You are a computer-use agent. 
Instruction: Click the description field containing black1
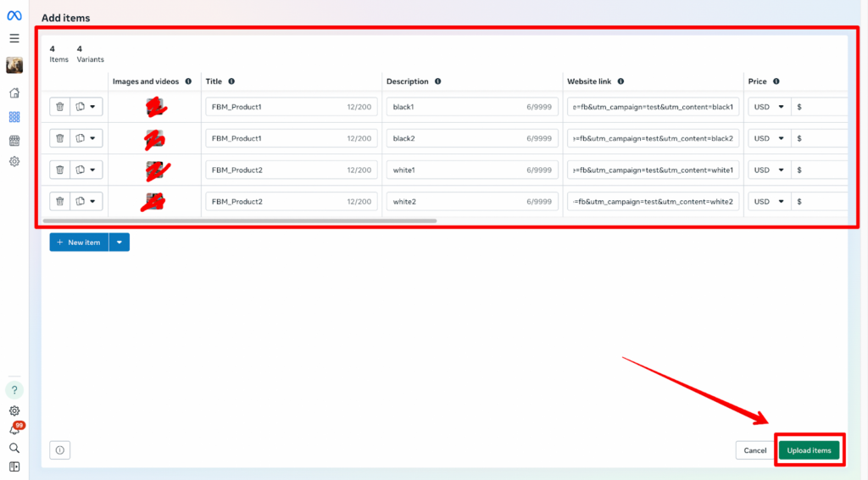(472, 107)
